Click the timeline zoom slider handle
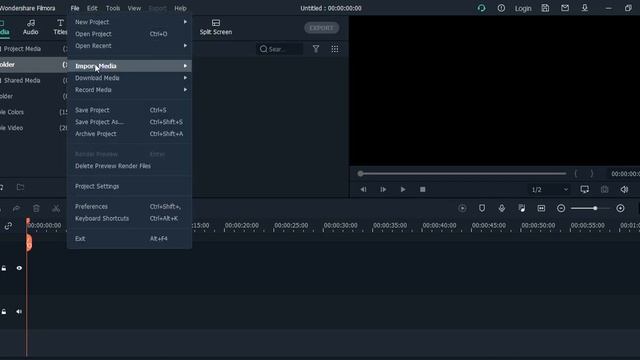 (x=595, y=208)
